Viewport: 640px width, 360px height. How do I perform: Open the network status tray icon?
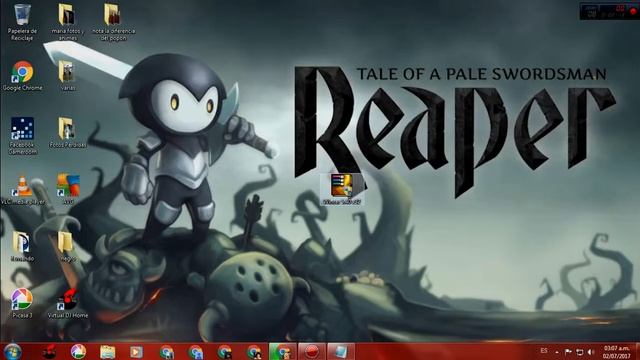[x=580, y=351]
